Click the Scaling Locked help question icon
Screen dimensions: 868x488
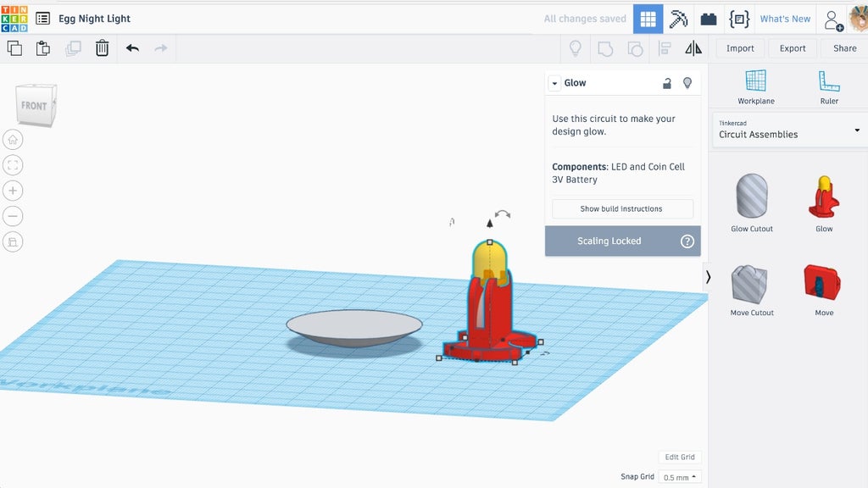[687, 241]
